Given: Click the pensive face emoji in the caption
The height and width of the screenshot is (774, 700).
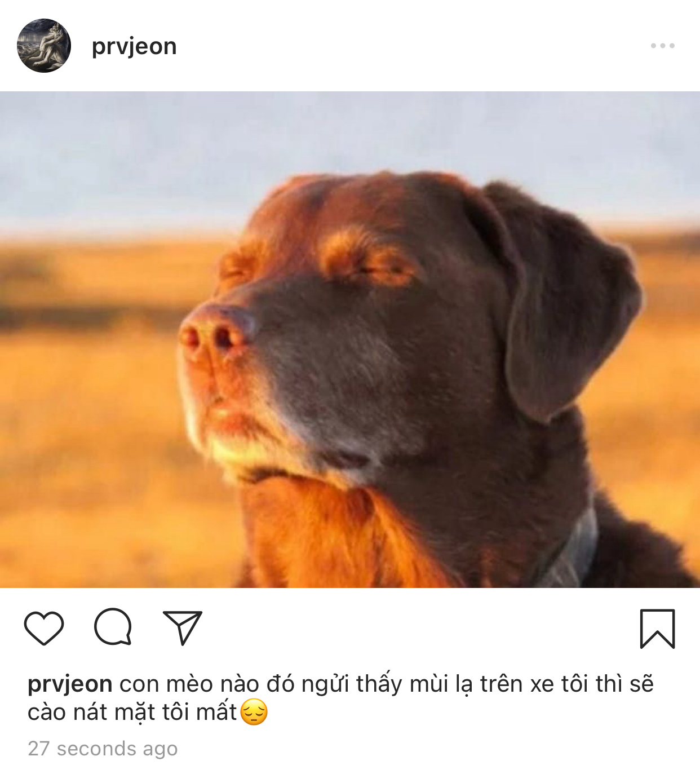Looking at the screenshot, I should click(x=254, y=712).
